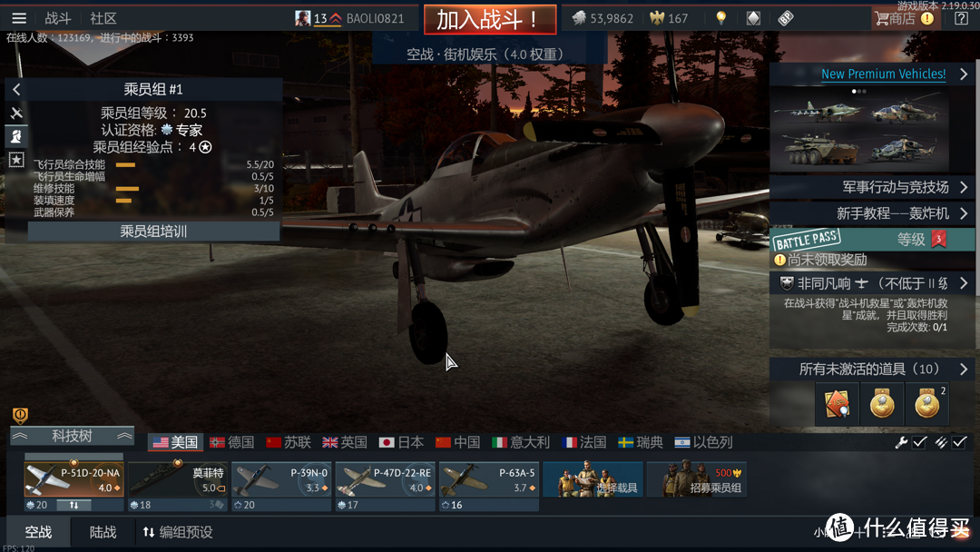Collapse crew panel with back arrow
The width and height of the screenshot is (980, 552).
click(x=16, y=89)
